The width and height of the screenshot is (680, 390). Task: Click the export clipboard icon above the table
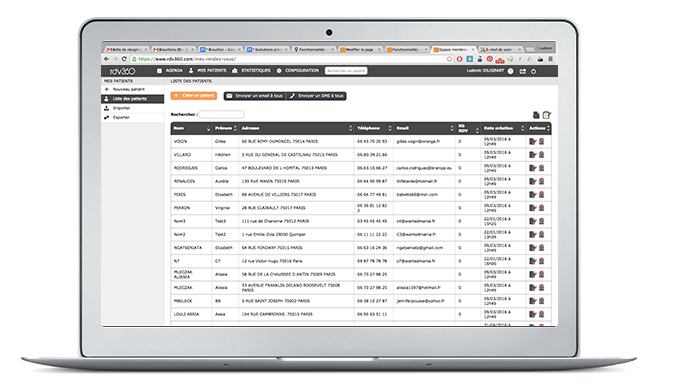coord(546,115)
